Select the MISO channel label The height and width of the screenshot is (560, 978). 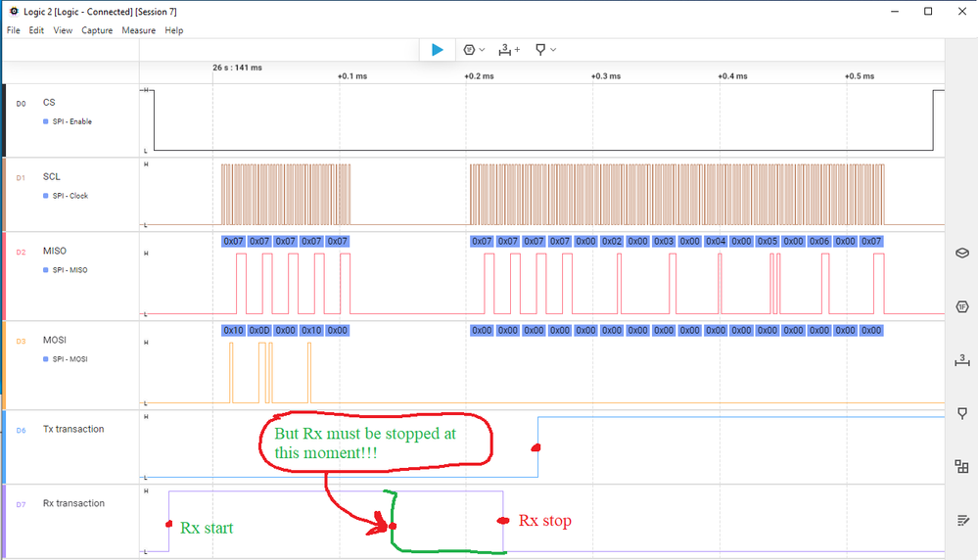[x=54, y=251]
